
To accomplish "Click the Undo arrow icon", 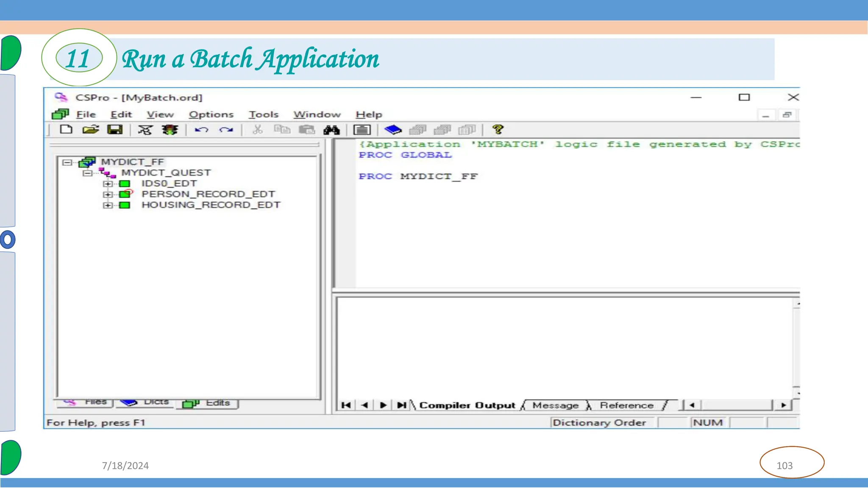I will pos(202,130).
